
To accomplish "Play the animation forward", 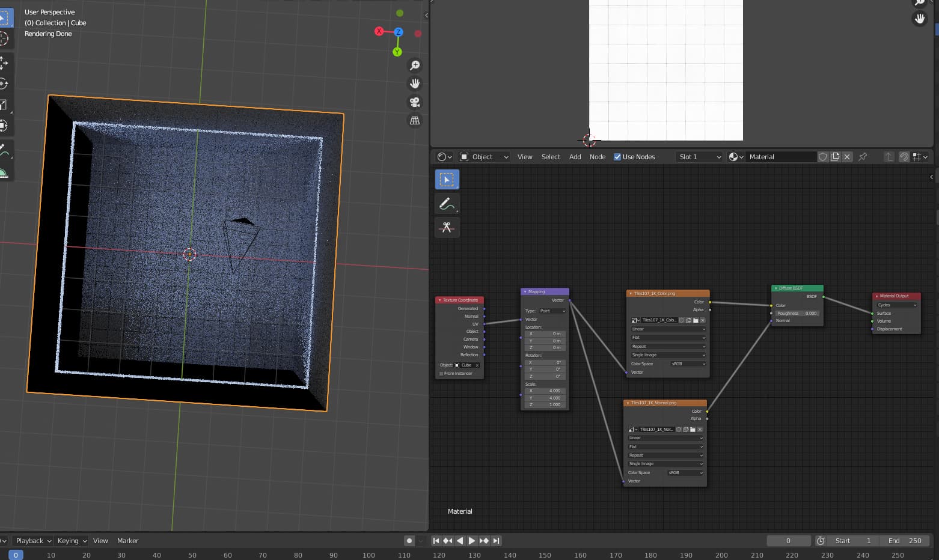I will point(472,541).
